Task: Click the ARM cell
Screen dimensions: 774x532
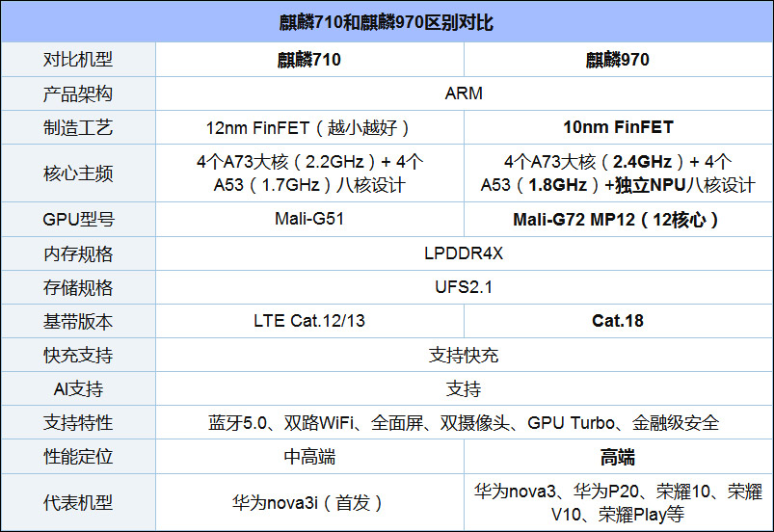Action: tap(464, 93)
